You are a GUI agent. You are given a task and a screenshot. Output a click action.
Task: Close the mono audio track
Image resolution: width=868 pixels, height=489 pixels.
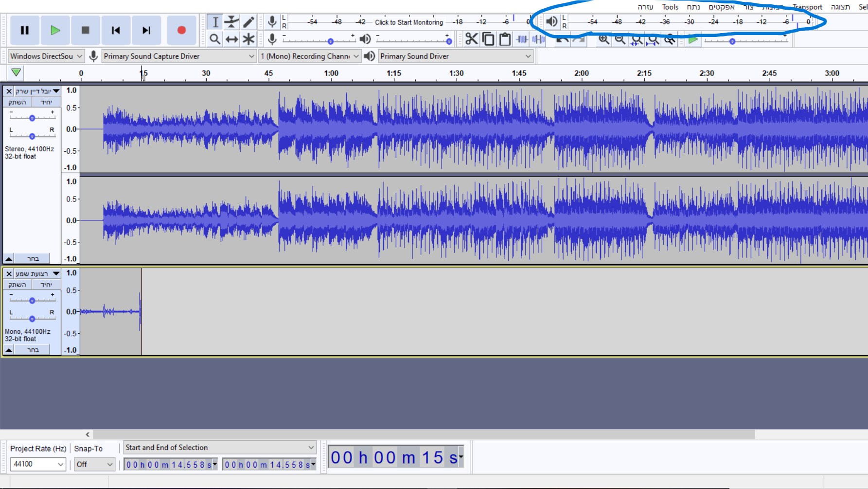point(9,274)
